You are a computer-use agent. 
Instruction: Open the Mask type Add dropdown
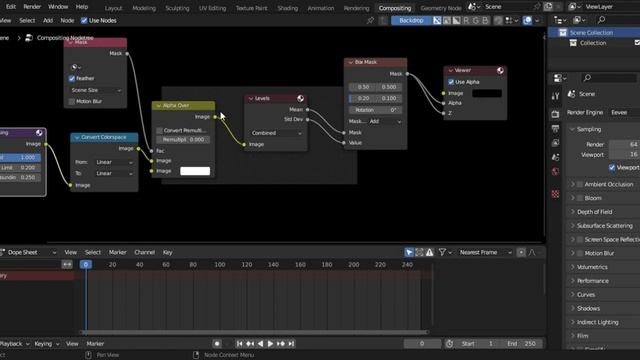click(385, 121)
